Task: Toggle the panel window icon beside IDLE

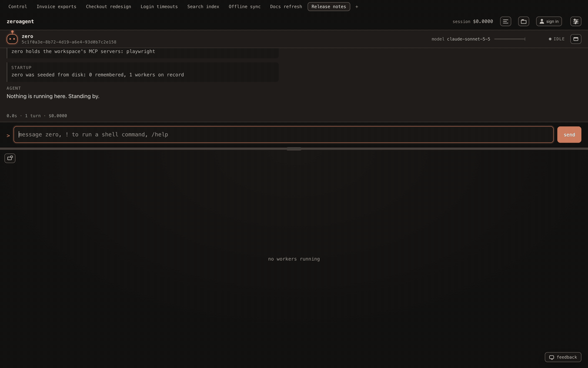Action: [576, 39]
